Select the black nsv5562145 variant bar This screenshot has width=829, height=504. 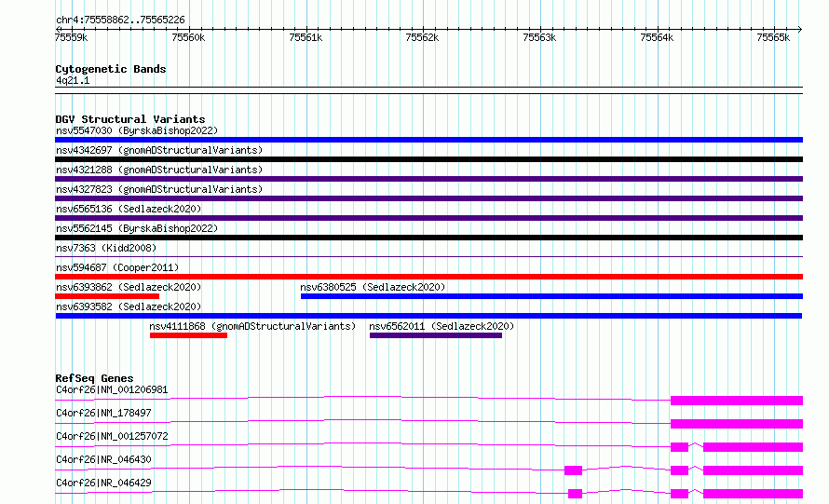click(428, 238)
